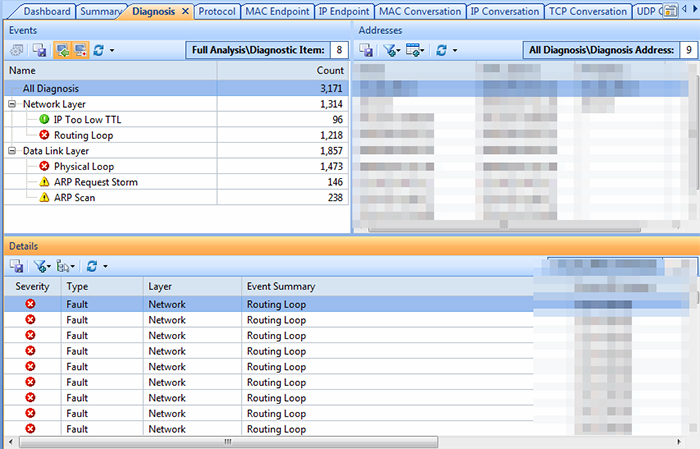Select the ARP Request Storm item
The height and width of the screenshot is (449, 700).
click(x=96, y=183)
